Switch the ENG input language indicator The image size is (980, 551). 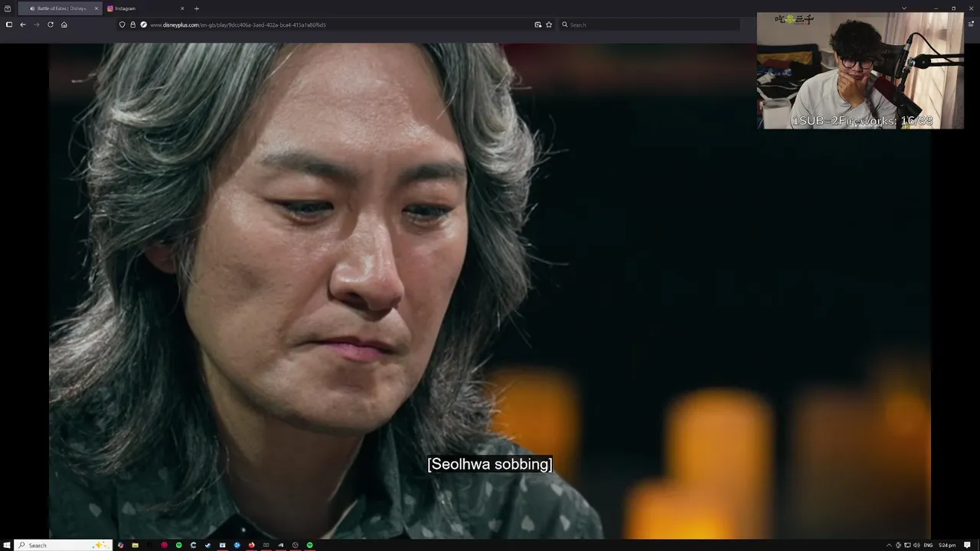[x=929, y=545]
